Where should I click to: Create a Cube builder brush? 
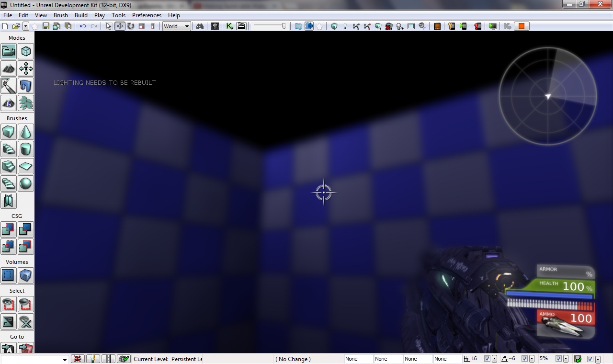(9, 132)
